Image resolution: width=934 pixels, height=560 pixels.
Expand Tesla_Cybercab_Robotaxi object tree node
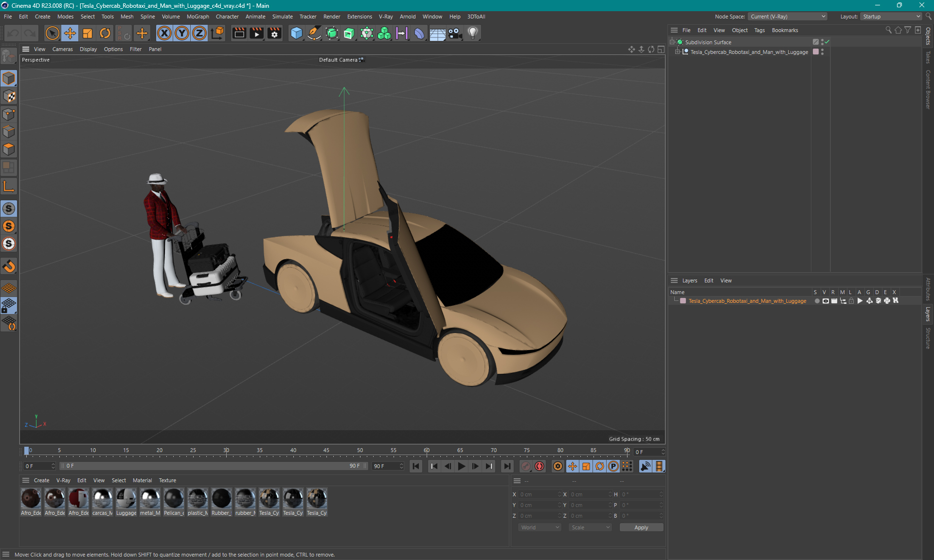tap(677, 52)
